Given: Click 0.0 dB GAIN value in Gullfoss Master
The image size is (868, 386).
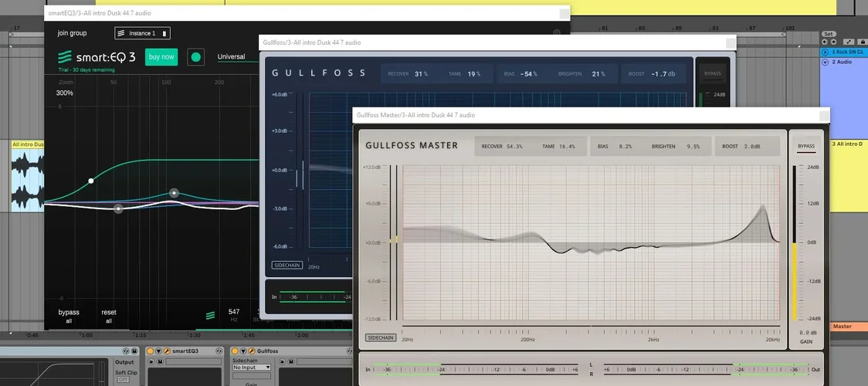Looking at the screenshot, I should click(806, 333).
